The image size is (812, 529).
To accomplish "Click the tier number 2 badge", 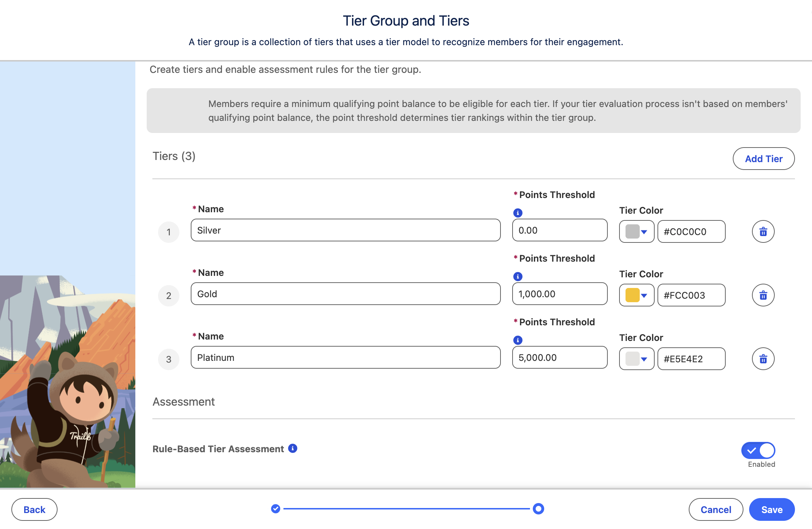I will click(169, 296).
